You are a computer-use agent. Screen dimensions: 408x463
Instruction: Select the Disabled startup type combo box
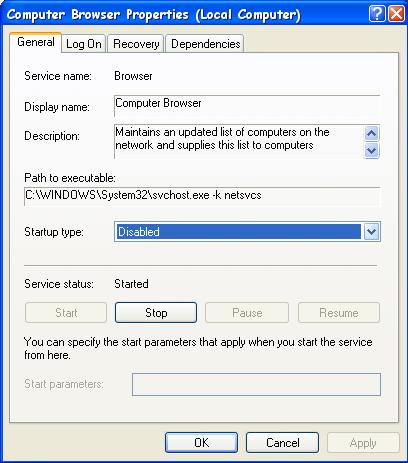(247, 232)
